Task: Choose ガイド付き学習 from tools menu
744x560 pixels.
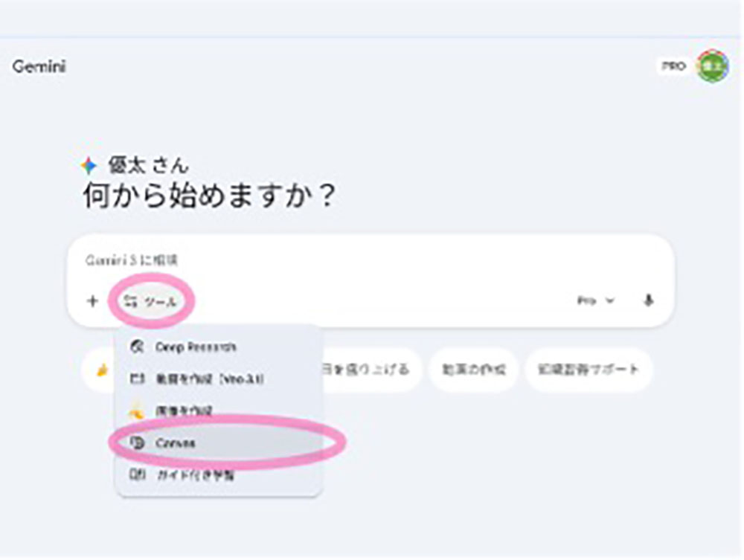Action: 195,475
